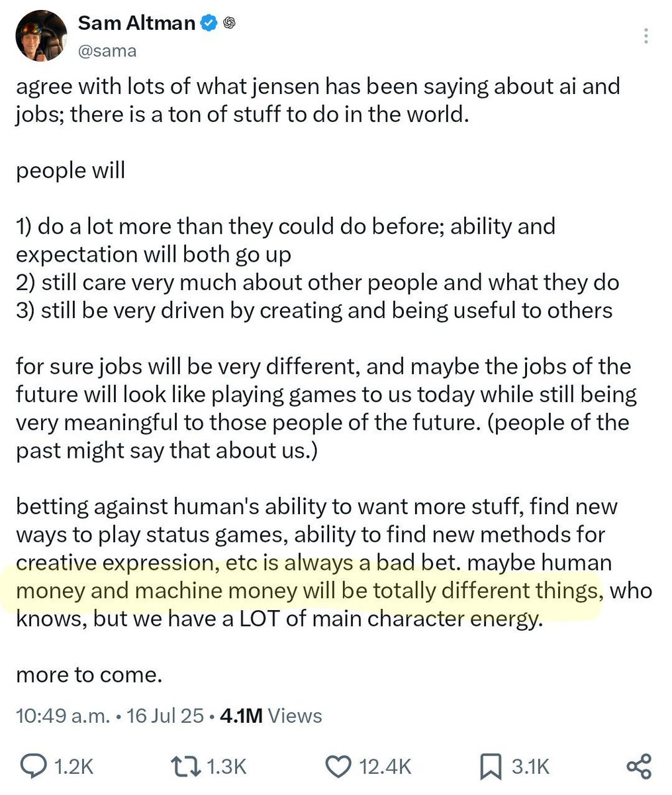
Task: Click the repost arrows icon
Action: [x=185, y=767]
